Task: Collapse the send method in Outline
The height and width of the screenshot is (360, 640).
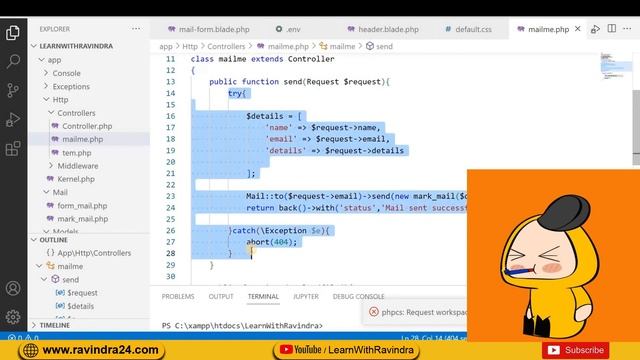Action: (70, 280)
